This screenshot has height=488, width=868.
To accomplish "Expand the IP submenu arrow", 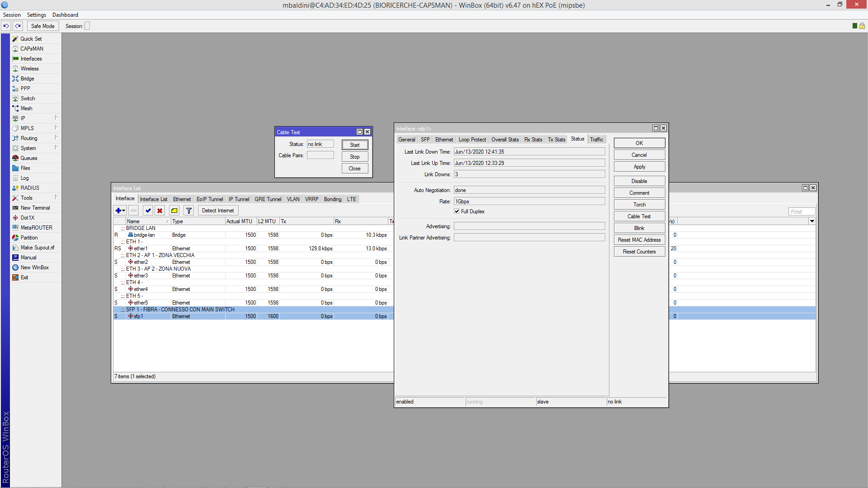I will 56,118.
